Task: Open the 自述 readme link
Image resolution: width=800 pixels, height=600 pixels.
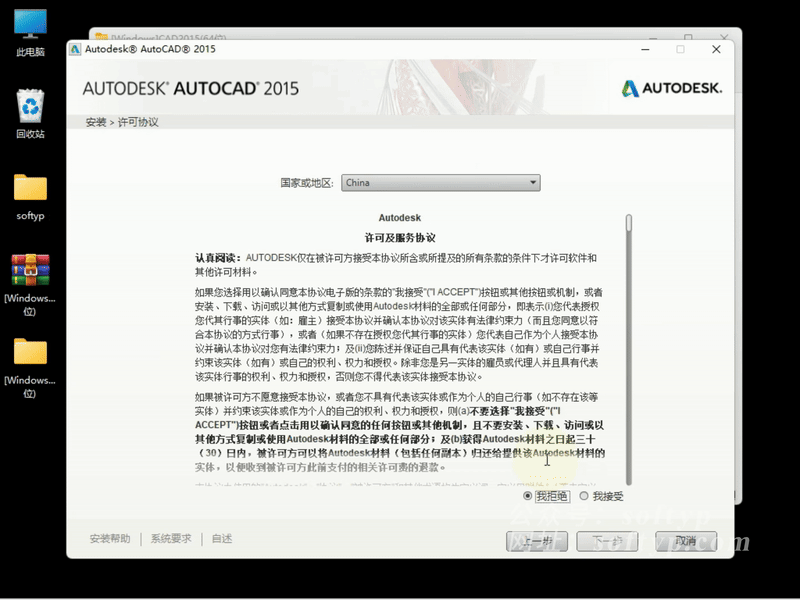Action: (x=222, y=539)
